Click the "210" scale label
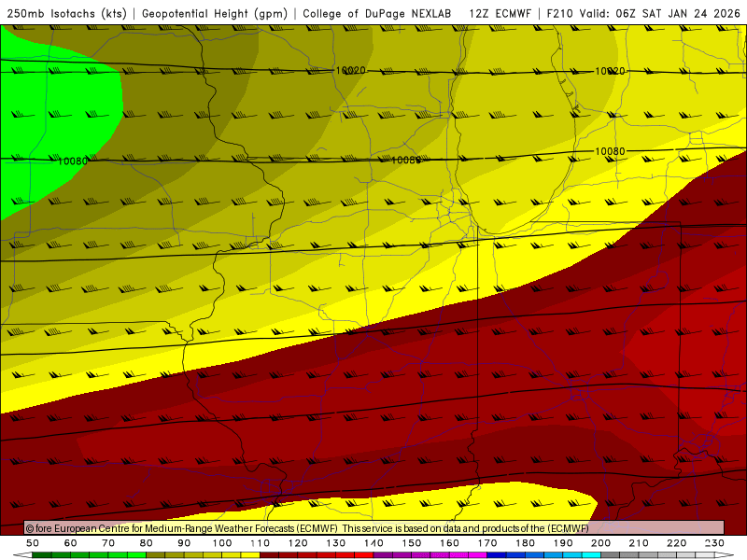This screenshot has height=560, width=747. pyautogui.click(x=639, y=543)
